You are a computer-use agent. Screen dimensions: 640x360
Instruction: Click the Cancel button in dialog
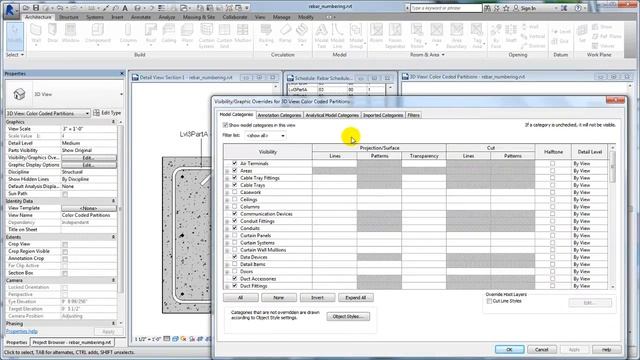[542, 349]
